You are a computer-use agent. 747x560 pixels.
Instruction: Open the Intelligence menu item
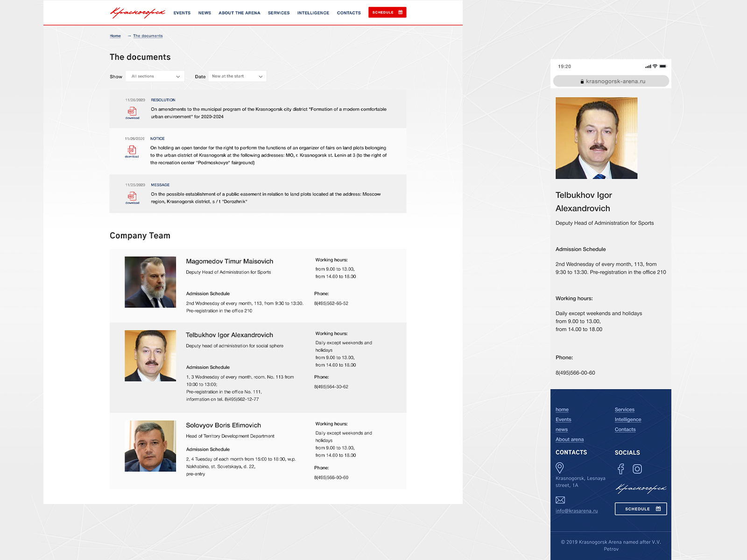tap(313, 13)
